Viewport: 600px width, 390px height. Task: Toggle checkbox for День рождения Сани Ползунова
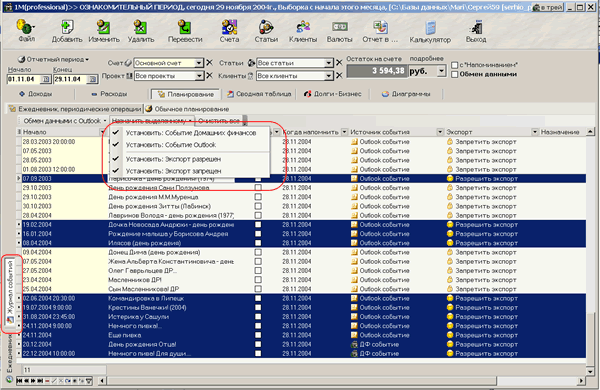[258, 188]
